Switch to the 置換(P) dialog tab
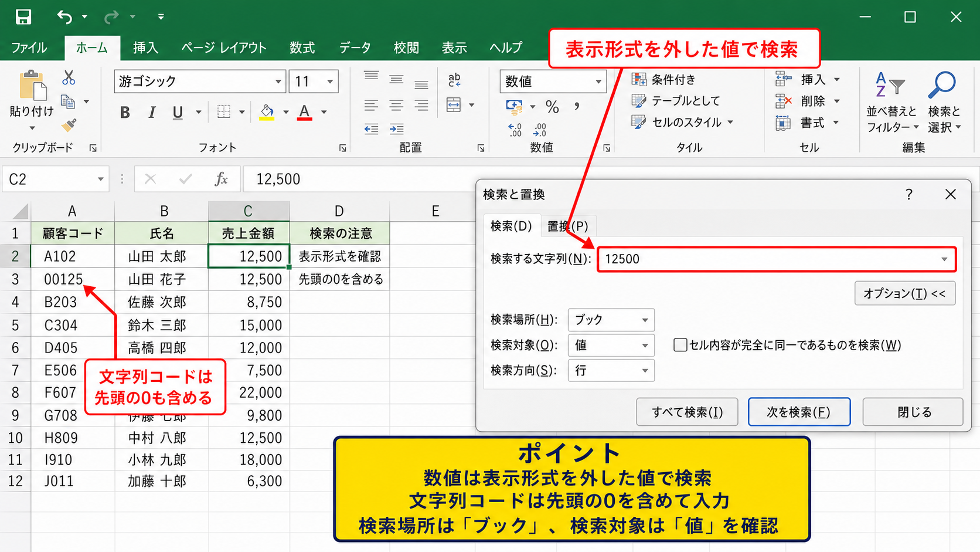The image size is (980, 552). [x=567, y=226]
